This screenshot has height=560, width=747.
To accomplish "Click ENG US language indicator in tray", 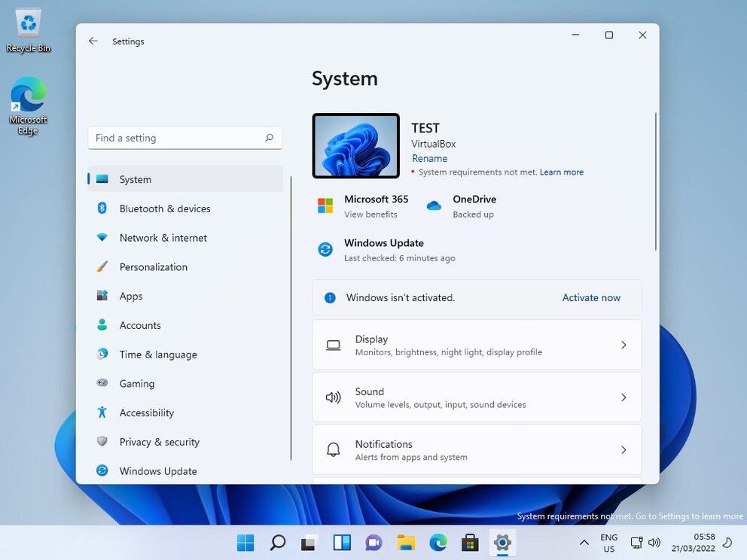I will click(608, 543).
